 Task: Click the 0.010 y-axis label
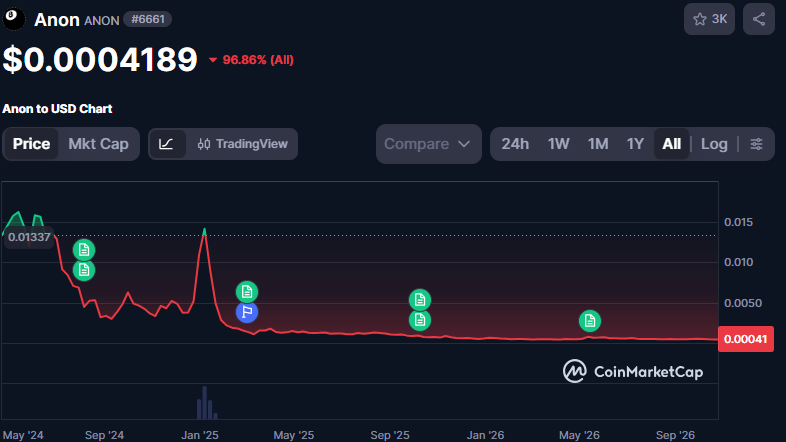738,262
